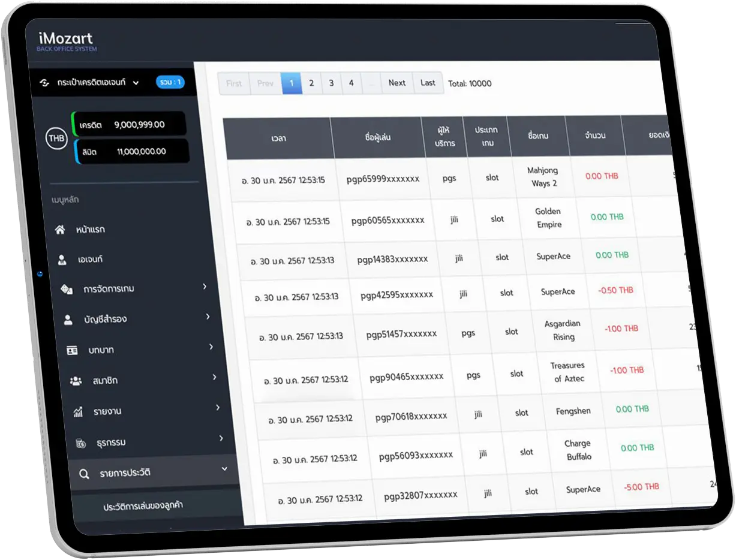Image resolution: width=736 pixels, height=560 pixels.
Task: Collapse the รายการประวัติ section chevron
Action: 224,468
